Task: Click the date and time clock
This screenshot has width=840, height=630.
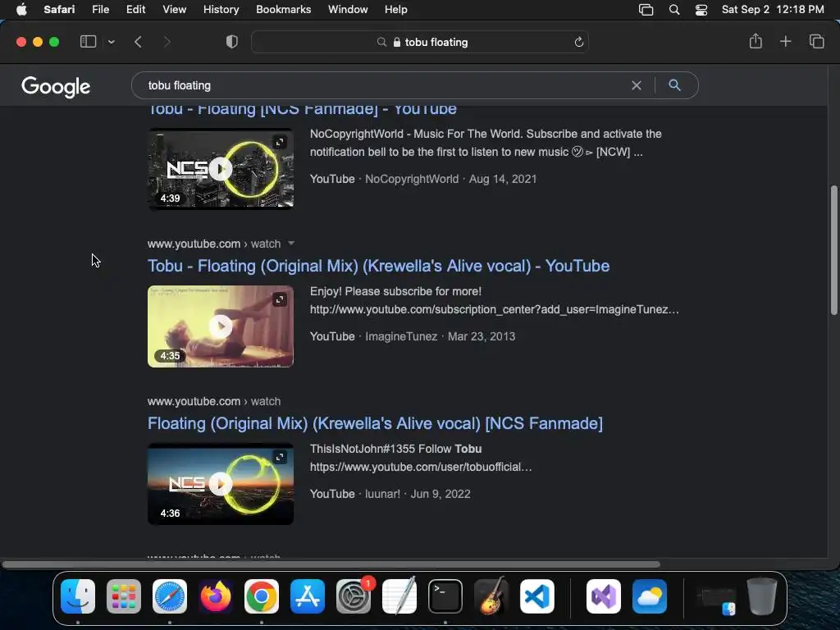Action: [x=773, y=10]
